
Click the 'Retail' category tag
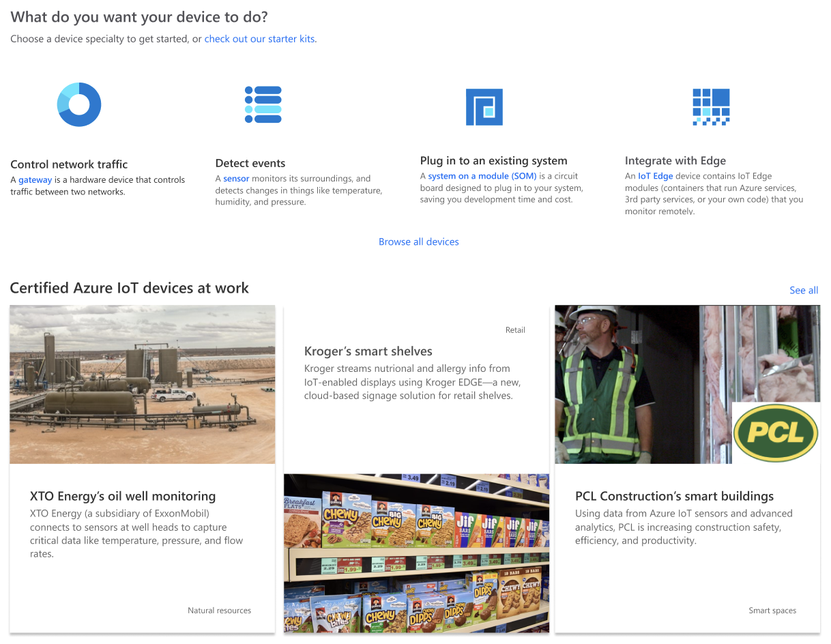(515, 330)
